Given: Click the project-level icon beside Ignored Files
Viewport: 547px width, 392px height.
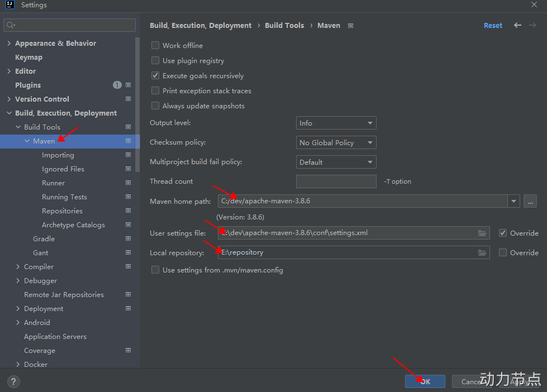Looking at the screenshot, I should click(128, 169).
